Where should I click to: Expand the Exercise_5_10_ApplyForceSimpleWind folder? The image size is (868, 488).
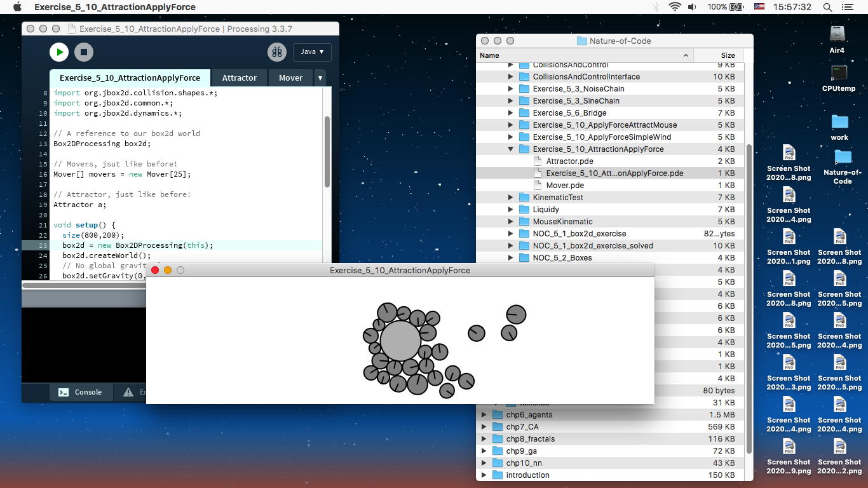510,137
